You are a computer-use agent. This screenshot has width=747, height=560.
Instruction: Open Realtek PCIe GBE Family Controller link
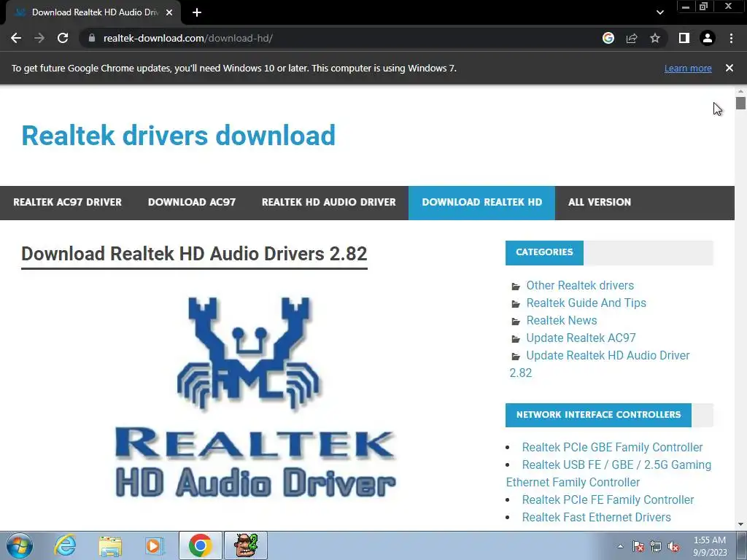tap(612, 448)
